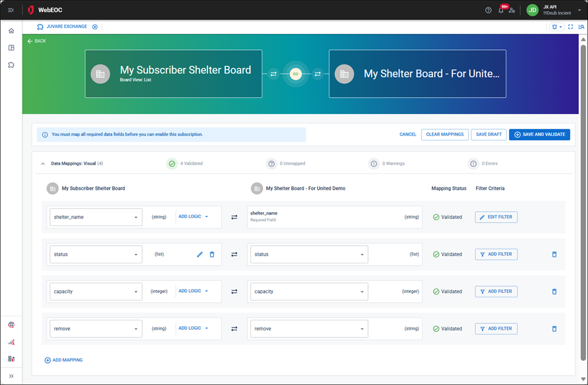The width and height of the screenshot is (588, 385).
Task: Click ADD FILTER for remove row
Action: coord(496,329)
